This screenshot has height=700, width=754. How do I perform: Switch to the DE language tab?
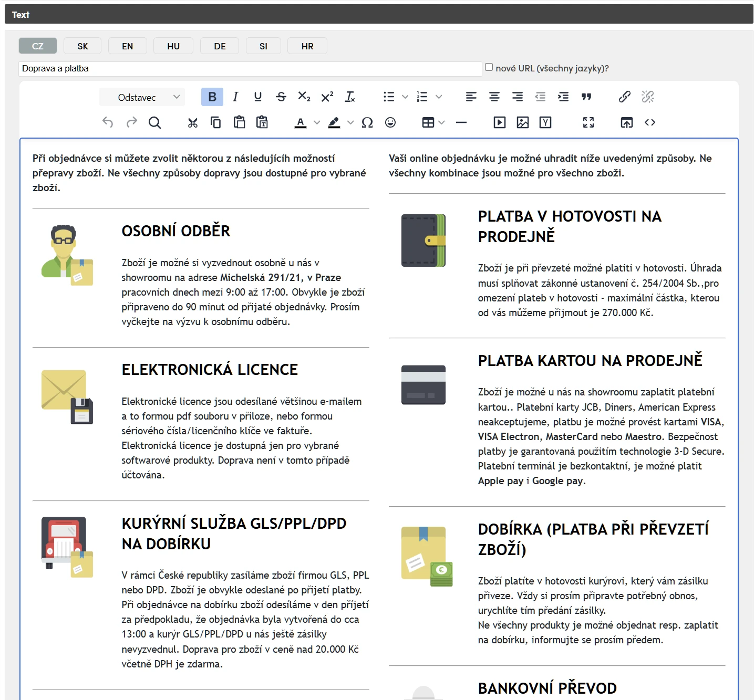[220, 46]
